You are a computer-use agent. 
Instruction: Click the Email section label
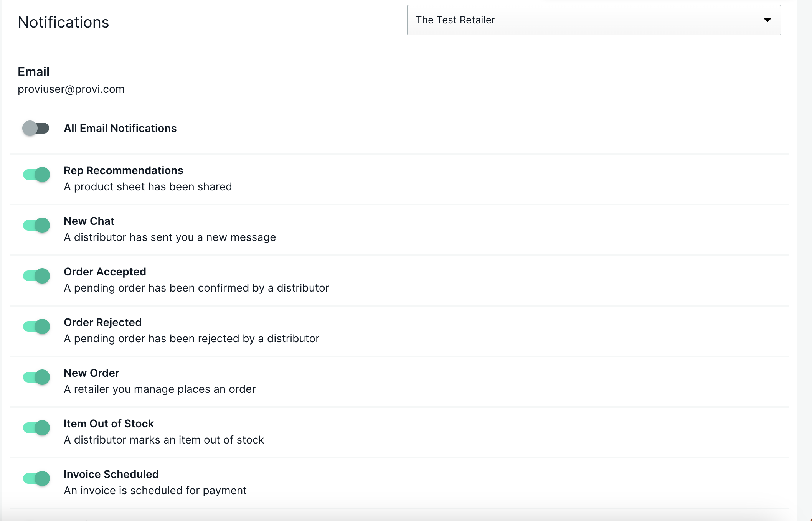[x=33, y=72]
